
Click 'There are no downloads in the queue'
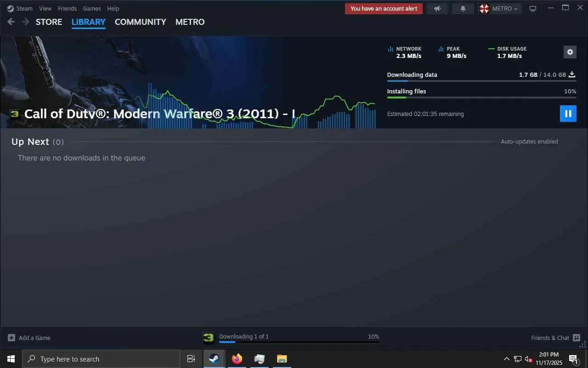82,158
